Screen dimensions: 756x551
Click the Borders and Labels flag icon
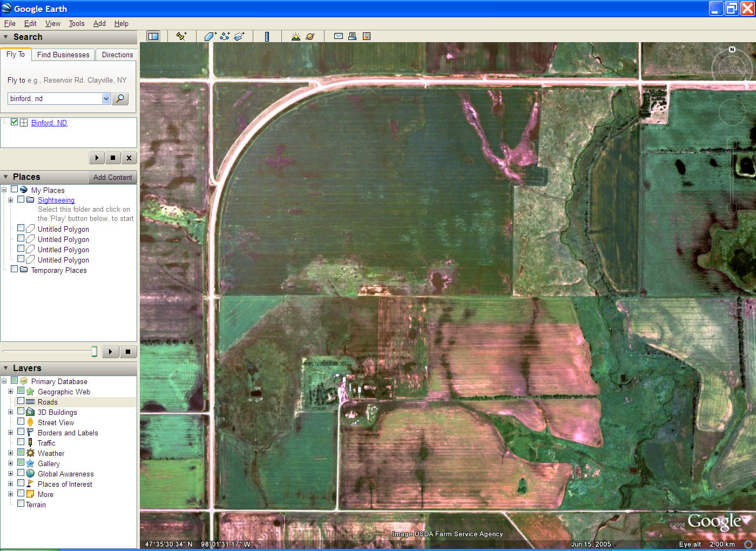30,433
